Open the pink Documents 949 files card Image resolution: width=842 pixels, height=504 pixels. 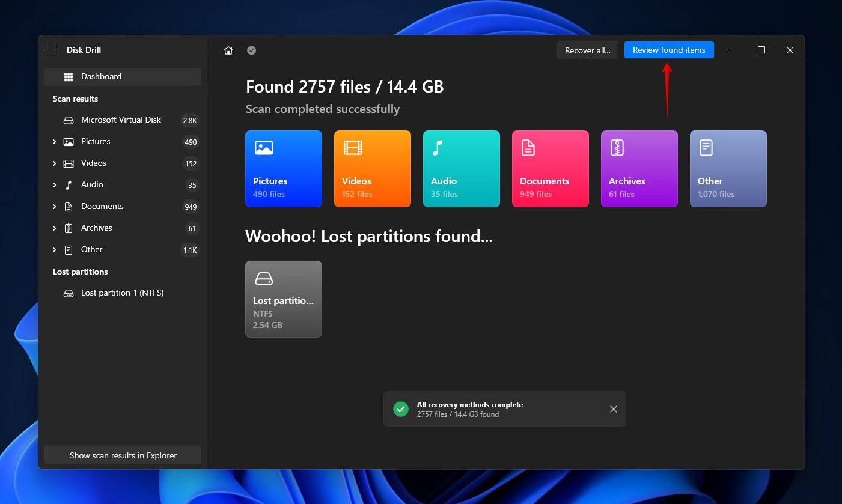(551, 169)
